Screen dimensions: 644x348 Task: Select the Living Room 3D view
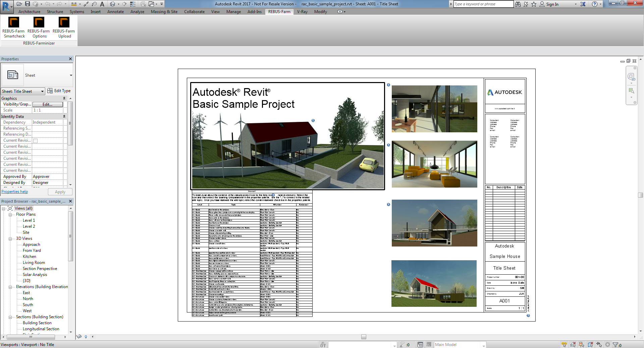34,263
